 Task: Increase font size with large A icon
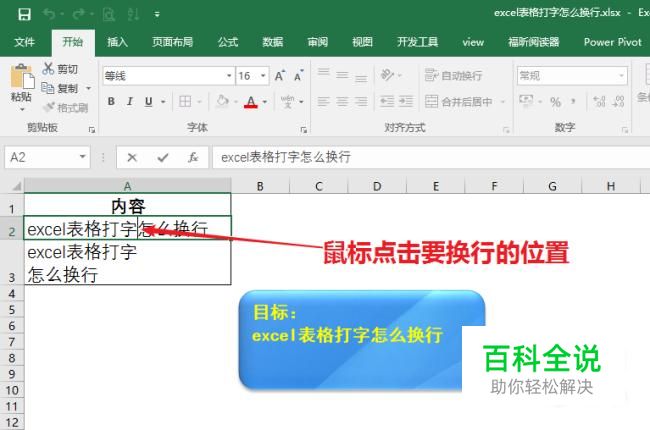coord(280,76)
